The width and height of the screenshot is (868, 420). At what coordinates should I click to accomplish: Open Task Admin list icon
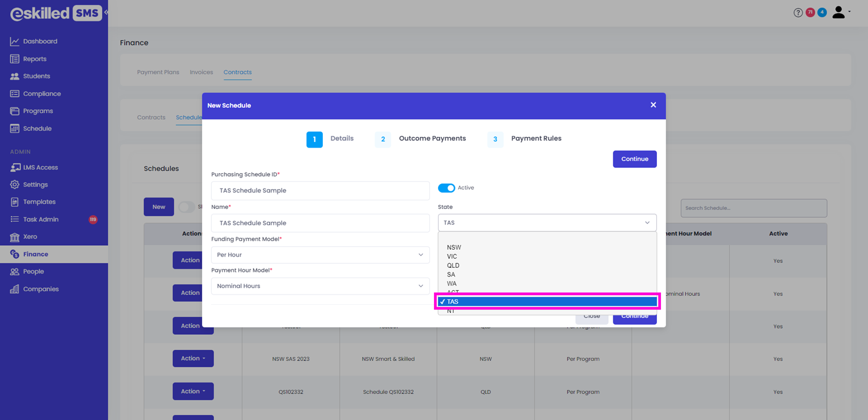(15, 220)
